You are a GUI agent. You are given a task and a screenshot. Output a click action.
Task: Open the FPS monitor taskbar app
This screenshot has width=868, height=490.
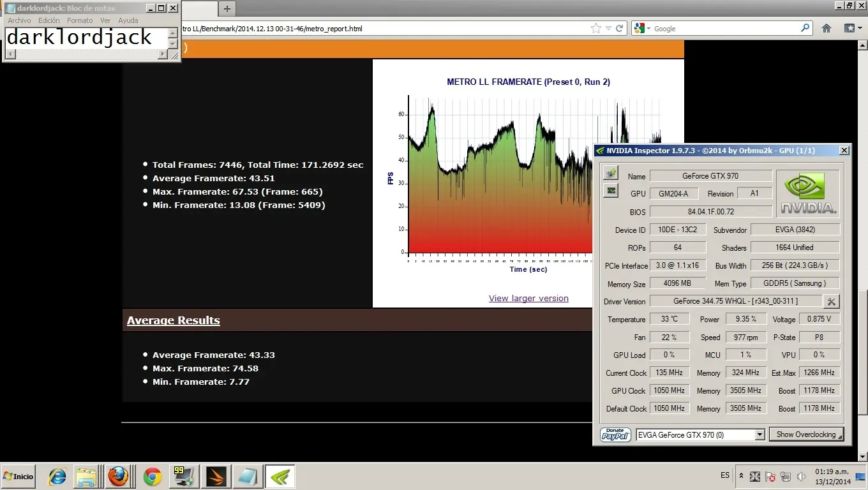coord(184,477)
